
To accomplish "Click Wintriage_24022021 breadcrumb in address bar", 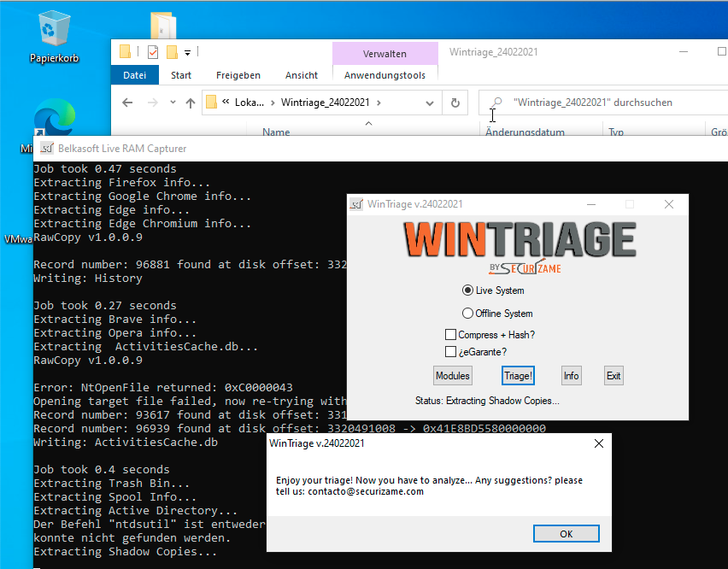I will [325, 103].
